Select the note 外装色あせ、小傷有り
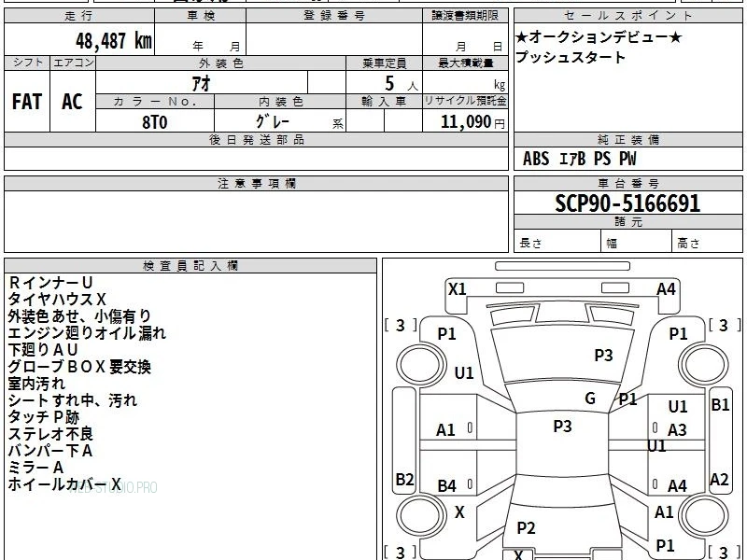 (79, 316)
